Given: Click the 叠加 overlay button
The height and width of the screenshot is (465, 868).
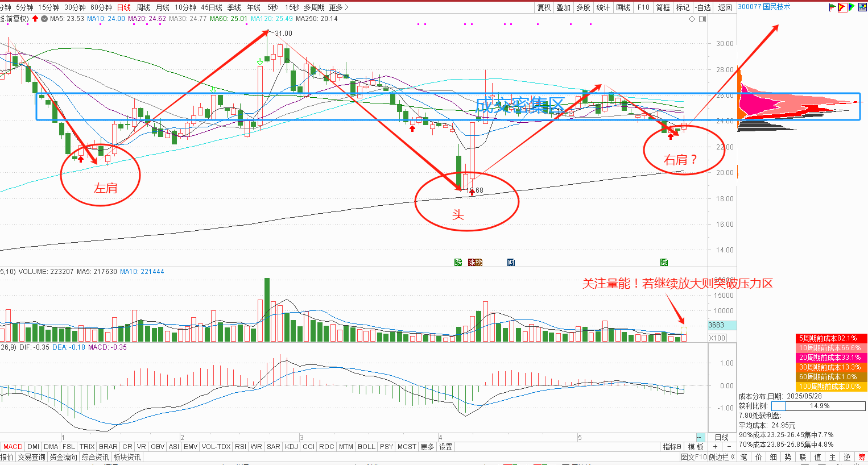Looking at the screenshot, I should pos(564,7).
